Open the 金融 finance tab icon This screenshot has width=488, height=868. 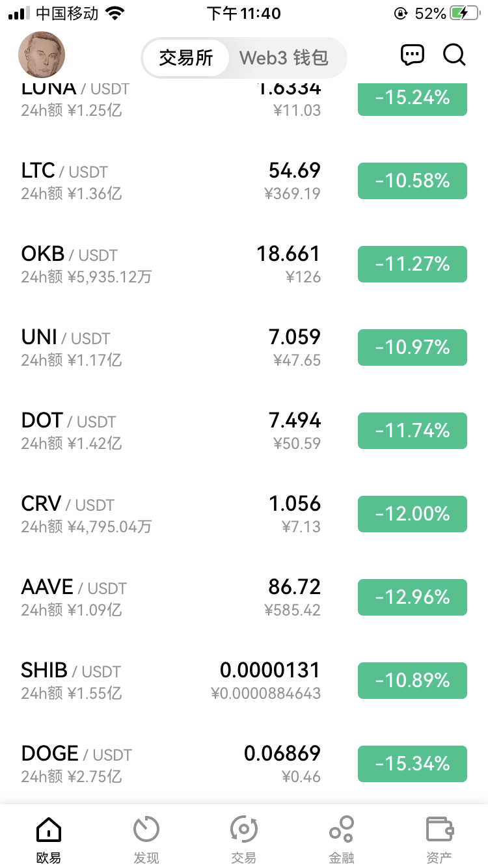coord(342,830)
